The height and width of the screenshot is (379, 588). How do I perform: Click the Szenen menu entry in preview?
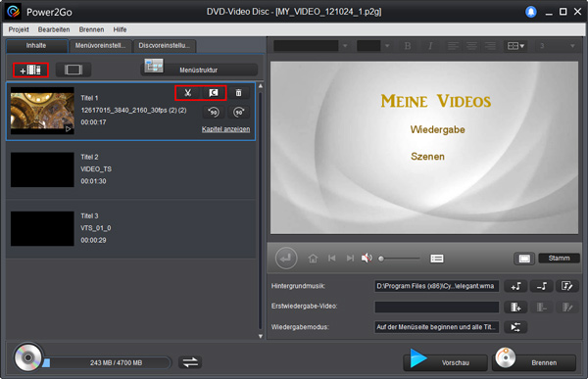click(427, 157)
